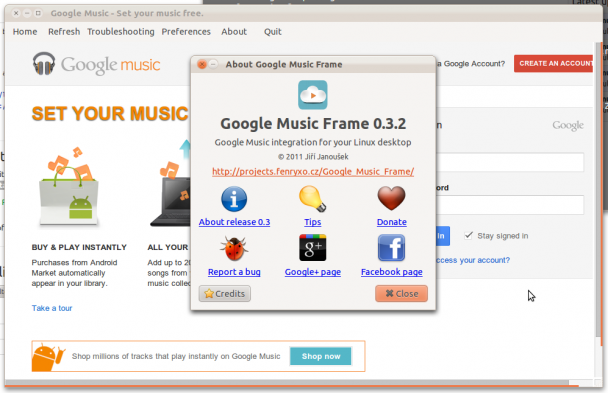Open the About release 0.3 link

click(x=234, y=222)
